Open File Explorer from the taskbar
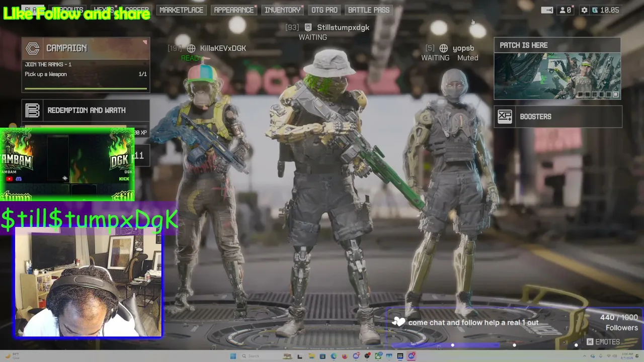This screenshot has width=644, height=362. coord(311,356)
